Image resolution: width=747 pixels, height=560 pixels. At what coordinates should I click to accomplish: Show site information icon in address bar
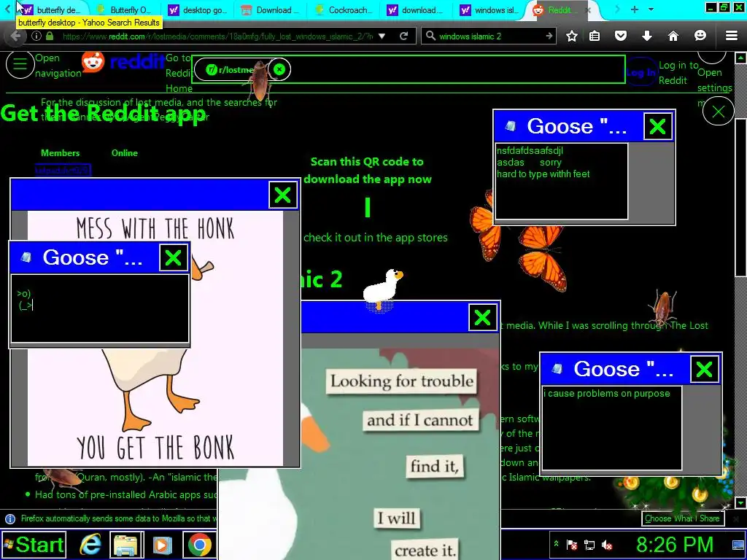point(36,36)
